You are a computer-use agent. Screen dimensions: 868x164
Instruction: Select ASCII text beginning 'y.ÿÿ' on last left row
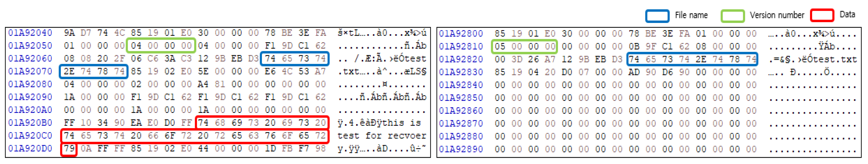(382, 149)
